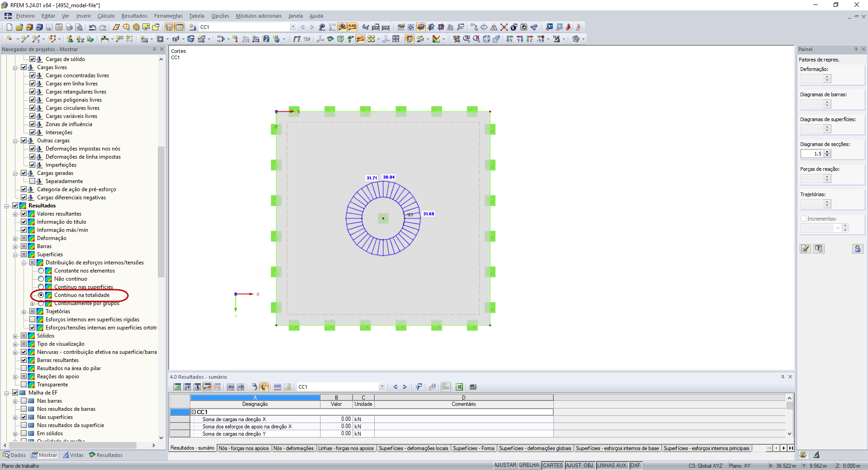Click the mirror tool icon
This screenshot has height=470, width=868.
494,27
